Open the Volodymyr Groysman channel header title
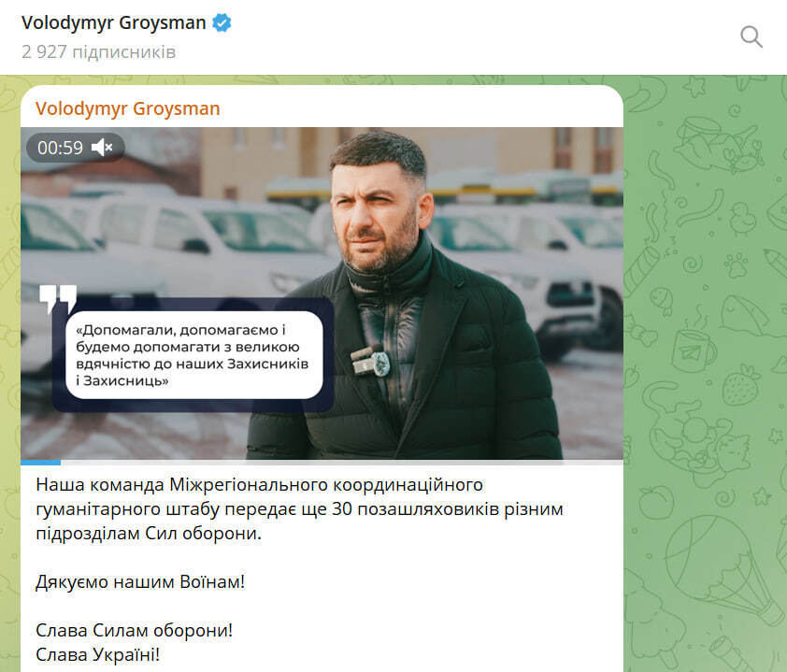Viewport: 787px width, 672px height. 114,22
